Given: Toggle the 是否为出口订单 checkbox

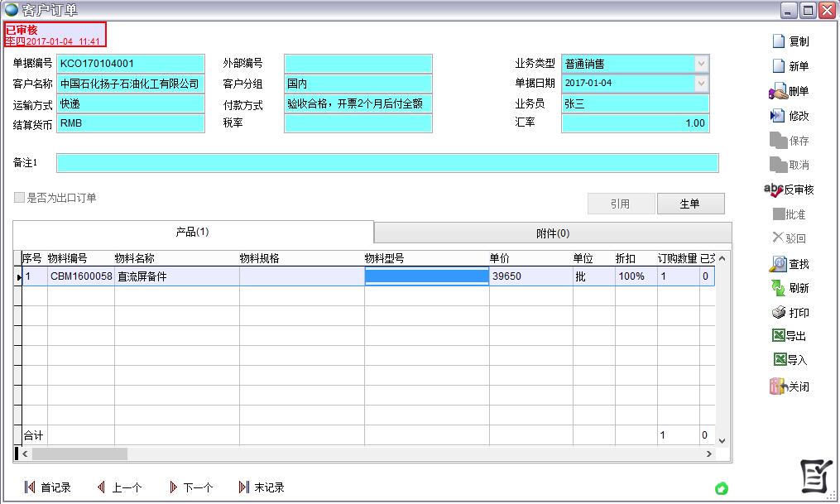Looking at the screenshot, I should (x=19, y=198).
